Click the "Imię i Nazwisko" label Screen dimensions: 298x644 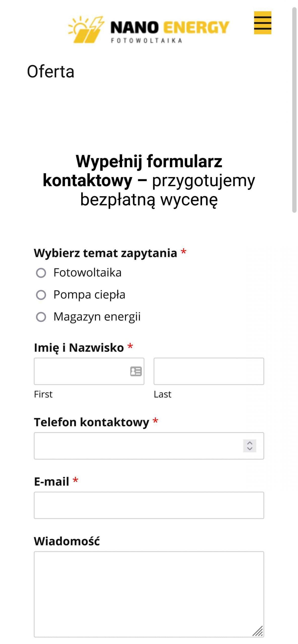[x=79, y=348]
